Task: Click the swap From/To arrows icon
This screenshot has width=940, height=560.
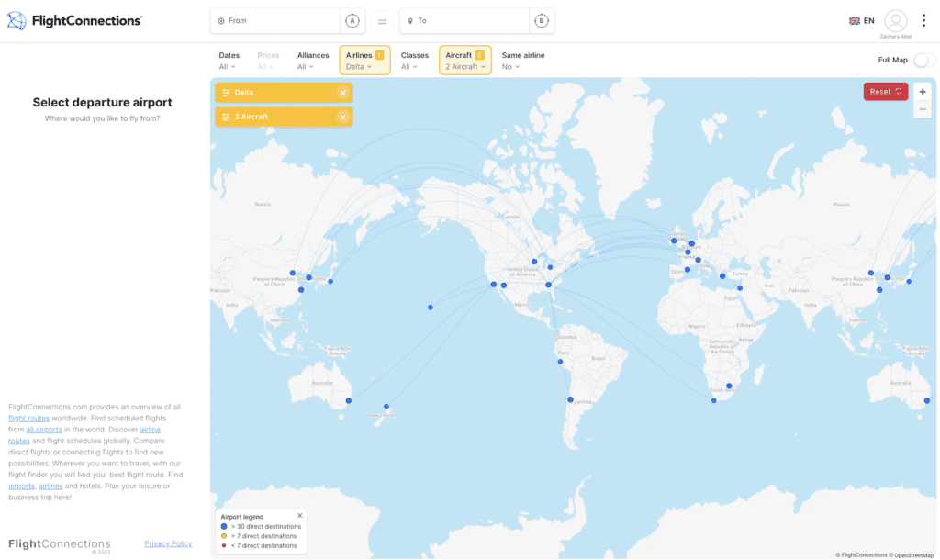Action: click(x=382, y=21)
